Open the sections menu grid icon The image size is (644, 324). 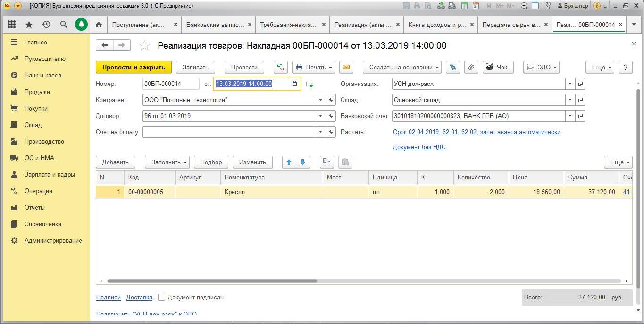tap(12, 25)
